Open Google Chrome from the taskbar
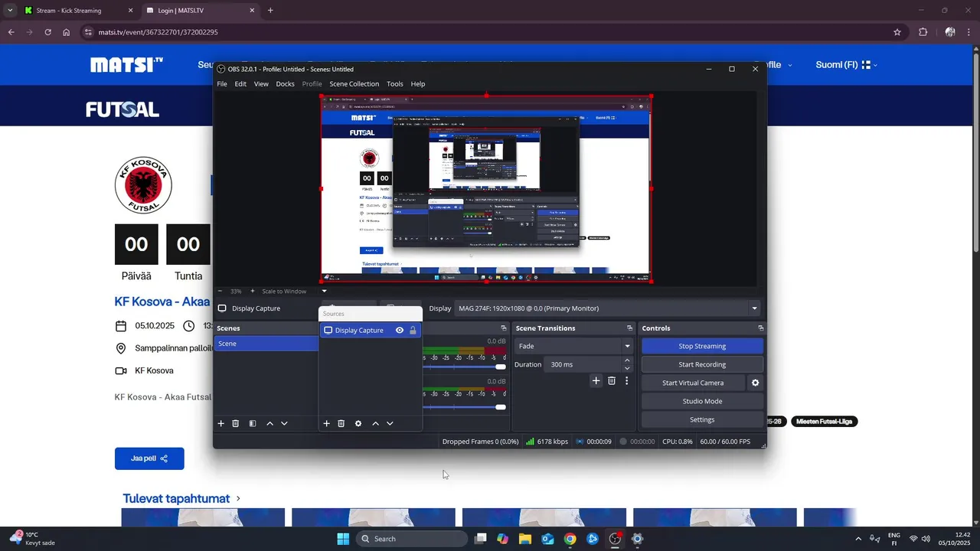The height and width of the screenshot is (551, 980). [570, 539]
